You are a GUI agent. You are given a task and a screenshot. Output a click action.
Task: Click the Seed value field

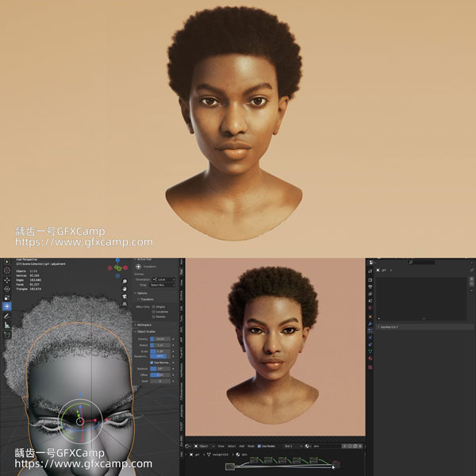[x=162, y=379]
